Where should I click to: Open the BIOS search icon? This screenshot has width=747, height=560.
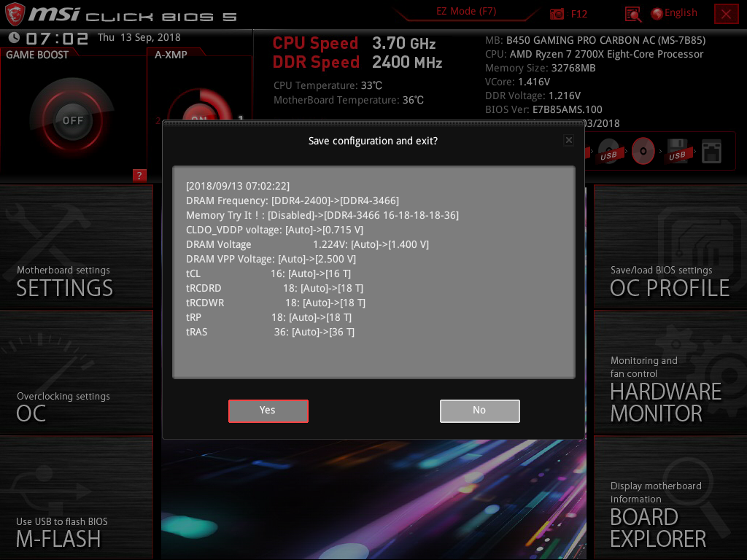[633, 14]
